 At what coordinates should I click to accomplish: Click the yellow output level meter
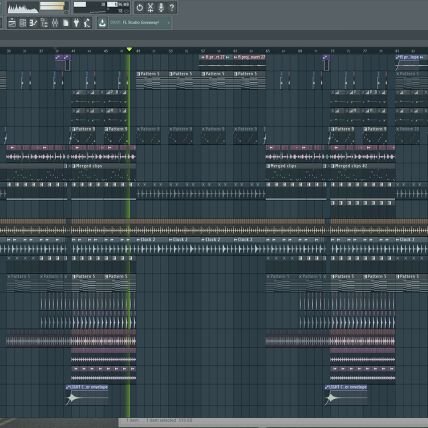click(52, 6)
